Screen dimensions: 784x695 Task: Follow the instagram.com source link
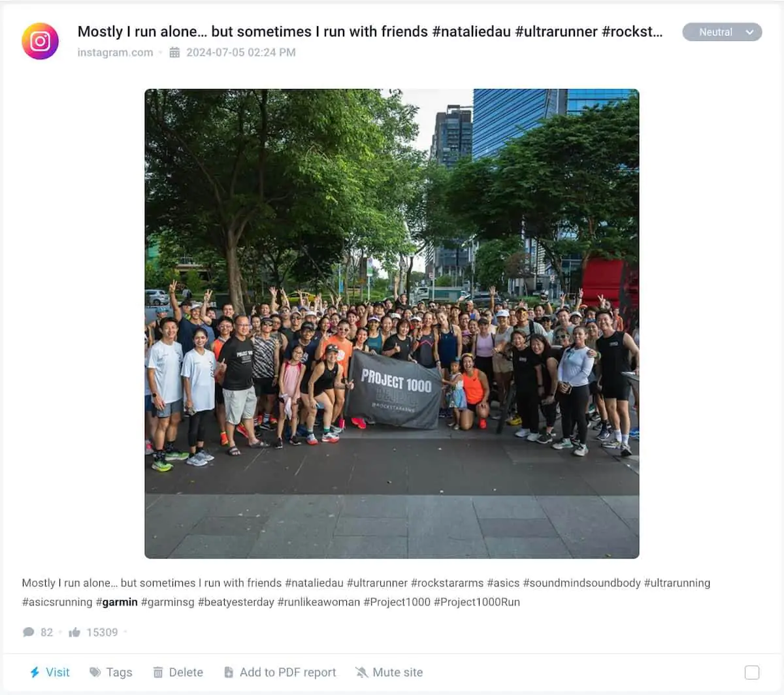pyautogui.click(x=115, y=52)
